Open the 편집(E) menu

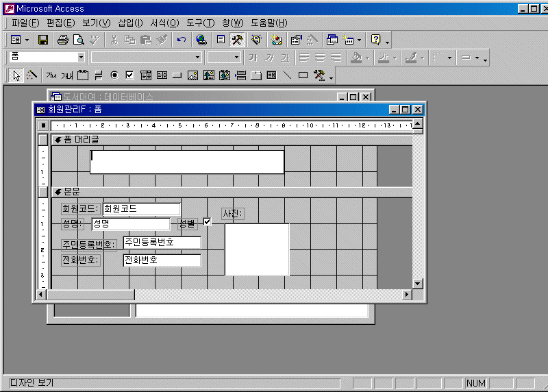60,23
